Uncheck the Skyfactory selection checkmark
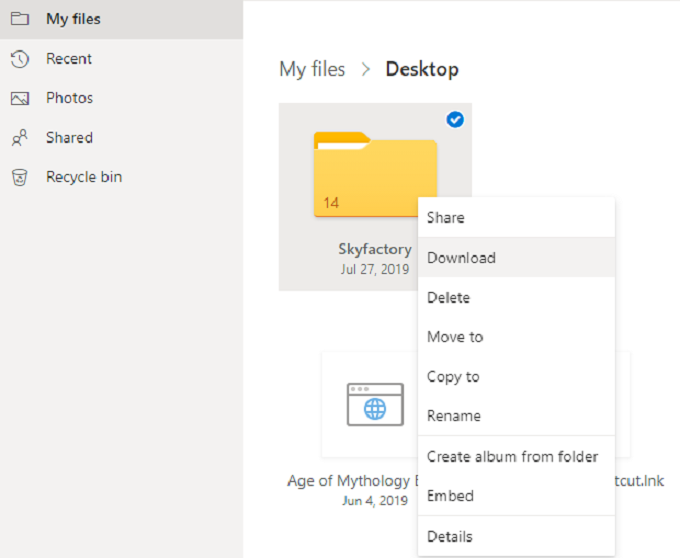 (455, 120)
